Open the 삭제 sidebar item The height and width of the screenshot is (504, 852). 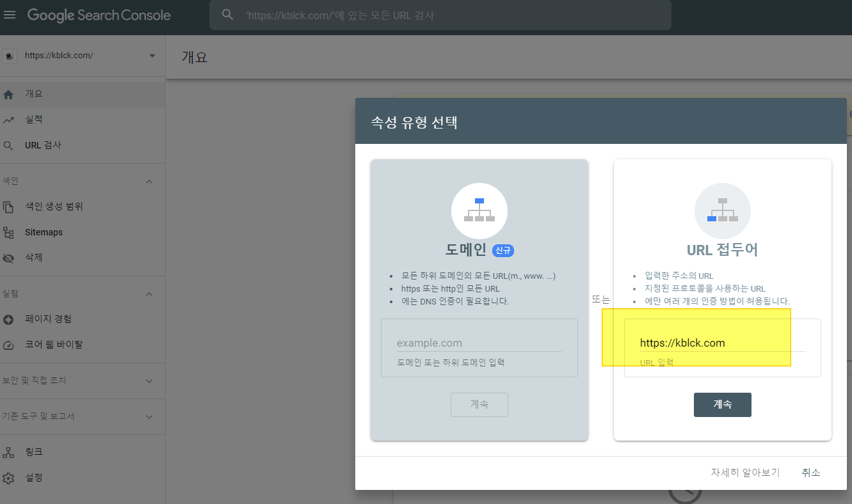tap(83, 258)
